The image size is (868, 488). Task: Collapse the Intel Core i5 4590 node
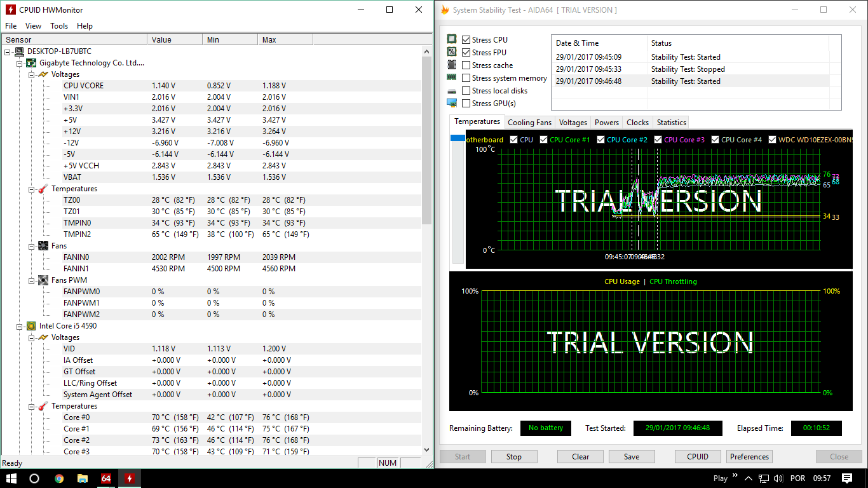click(20, 326)
